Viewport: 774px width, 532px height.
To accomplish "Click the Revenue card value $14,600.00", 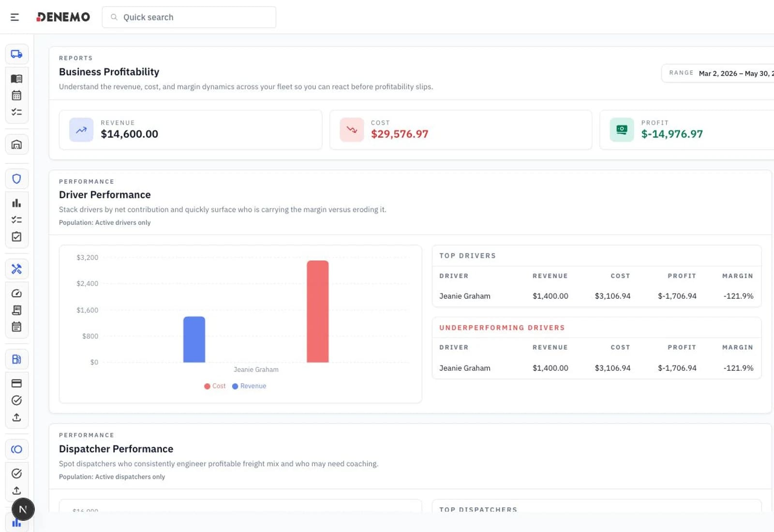I will [x=129, y=134].
